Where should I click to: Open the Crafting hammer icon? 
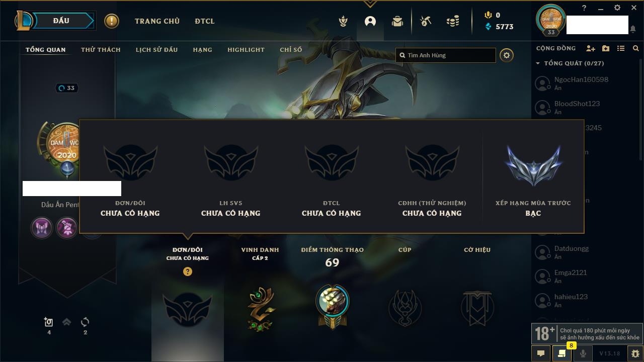pyautogui.click(x=426, y=21)
